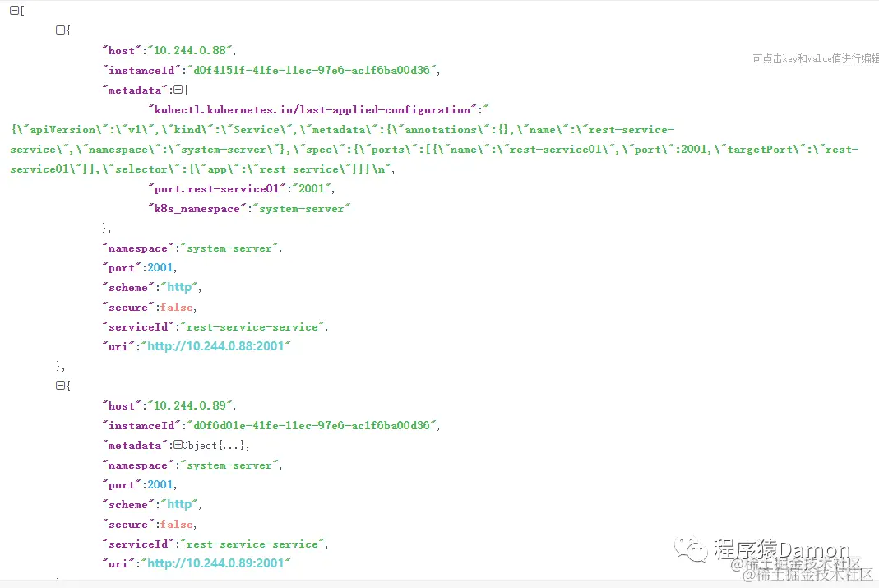Click the host value "10.244.0.89"
Viewport: 879px width, 588px height.
point(190,405)
